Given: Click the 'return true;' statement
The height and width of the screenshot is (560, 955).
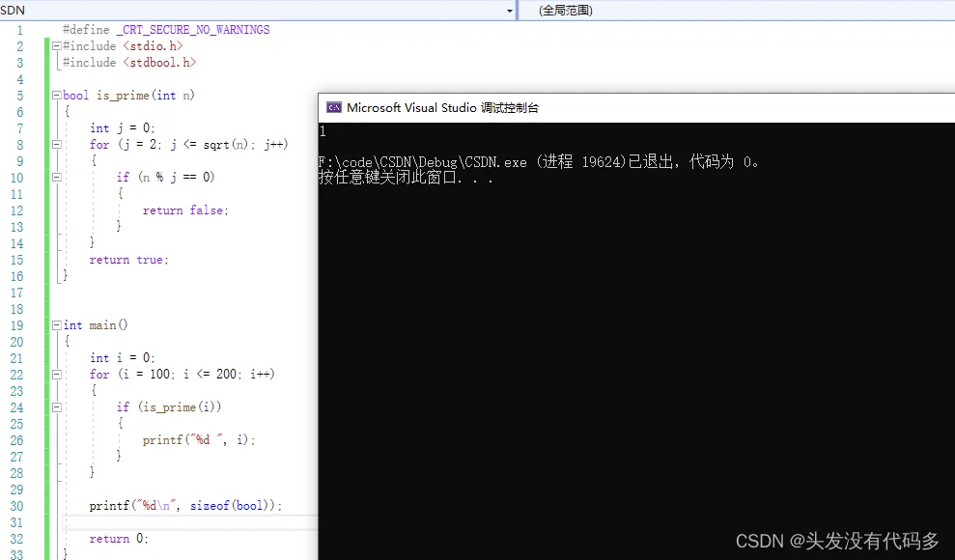Looking at the screenshot, I should point(128,260).
